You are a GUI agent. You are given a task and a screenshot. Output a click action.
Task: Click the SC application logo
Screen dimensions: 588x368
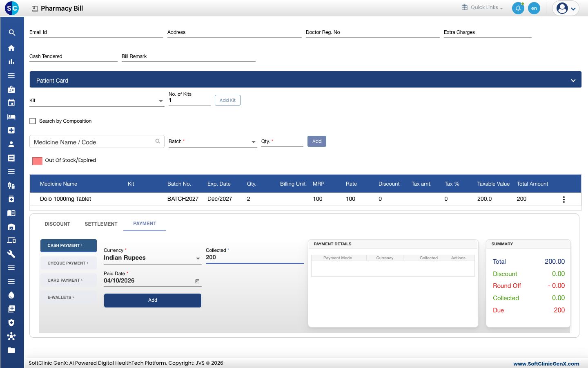(12, 8)
